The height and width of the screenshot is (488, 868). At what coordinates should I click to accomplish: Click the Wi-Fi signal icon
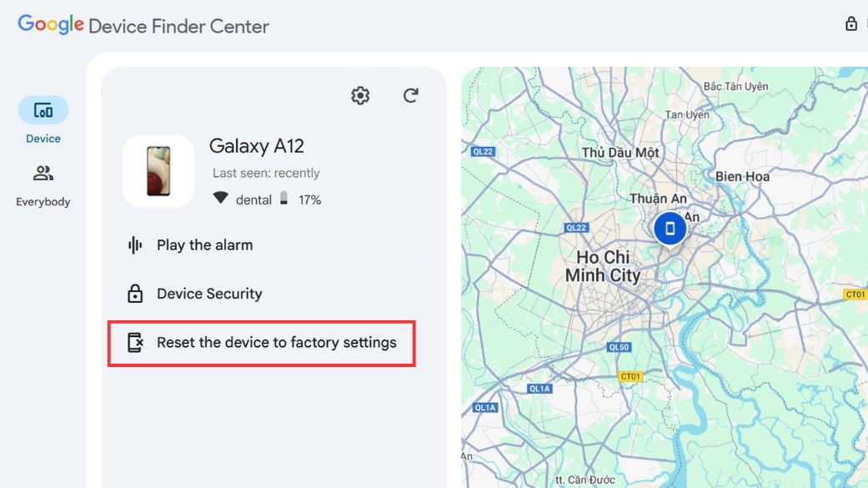coord(220,199)
